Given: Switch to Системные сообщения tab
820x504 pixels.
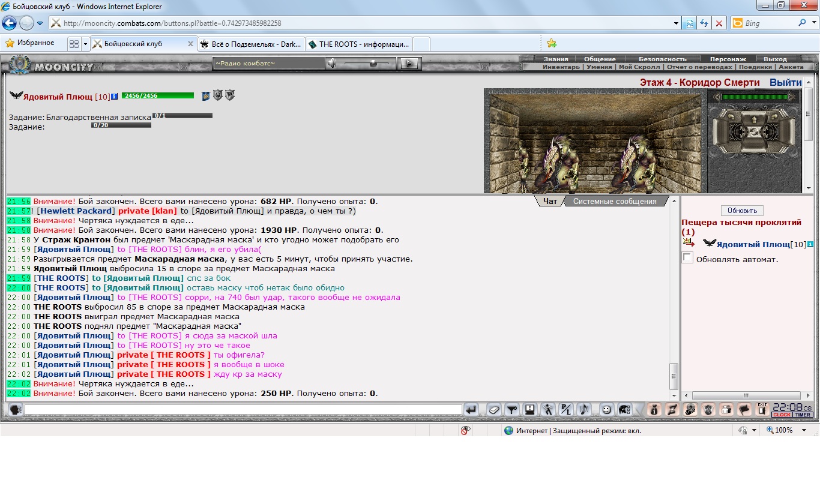Looking at the screenshot, I should click(x=615, y=202).
